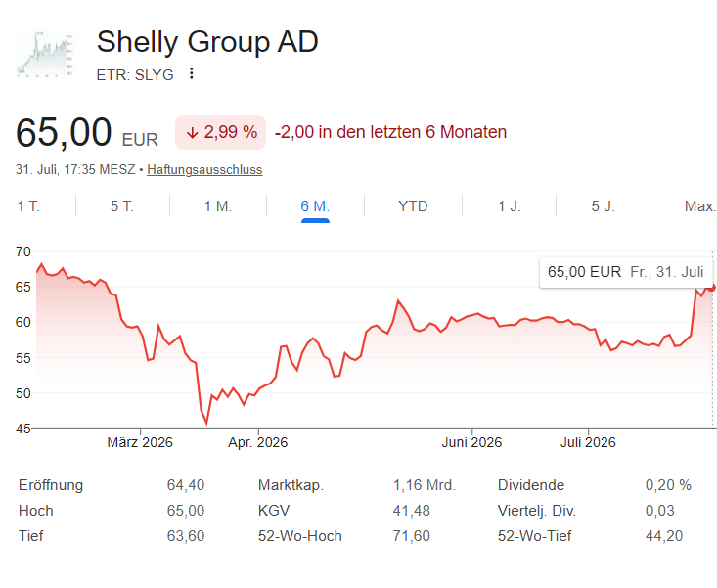This screenshot has height=588, width=717.
Task: Click the Shelly Group AD title
Action: point(207,42)
